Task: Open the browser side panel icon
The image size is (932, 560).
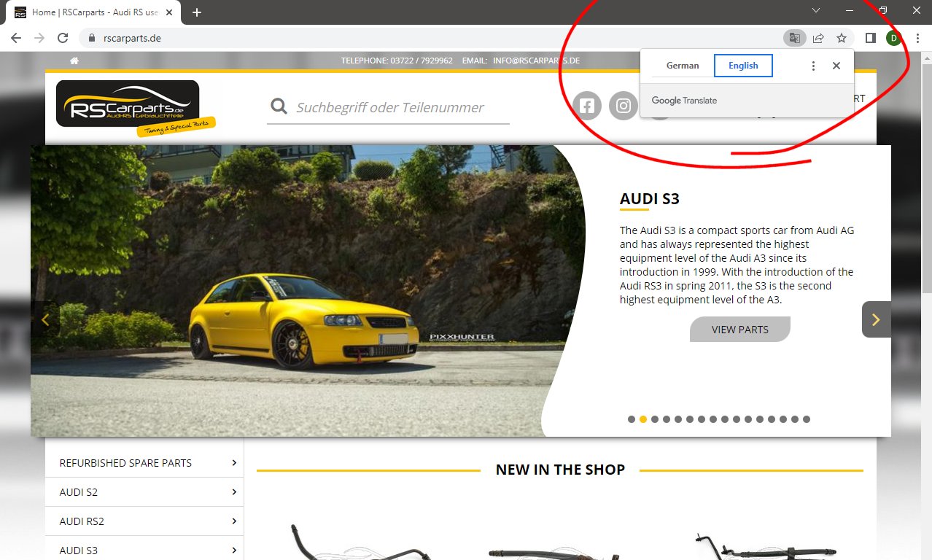Action: pos(870,38)
